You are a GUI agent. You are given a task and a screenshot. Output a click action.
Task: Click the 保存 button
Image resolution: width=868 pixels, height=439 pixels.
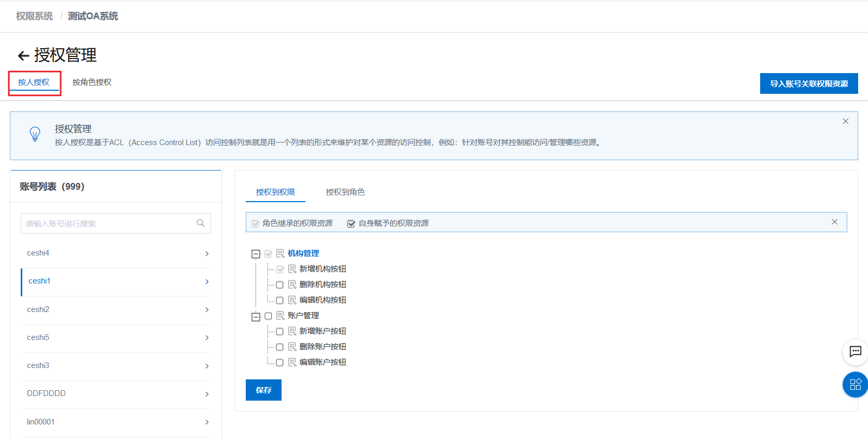coord(263,390)
